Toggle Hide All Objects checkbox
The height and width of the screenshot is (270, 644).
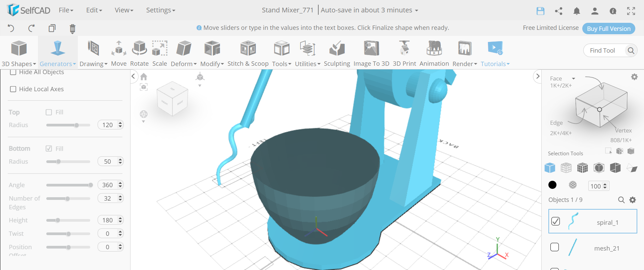[x=13, y=72]
